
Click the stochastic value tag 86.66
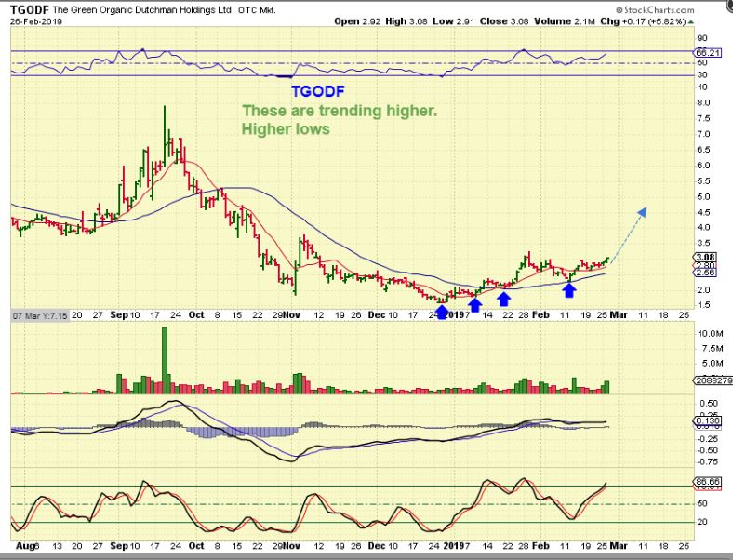pos(708,482)
